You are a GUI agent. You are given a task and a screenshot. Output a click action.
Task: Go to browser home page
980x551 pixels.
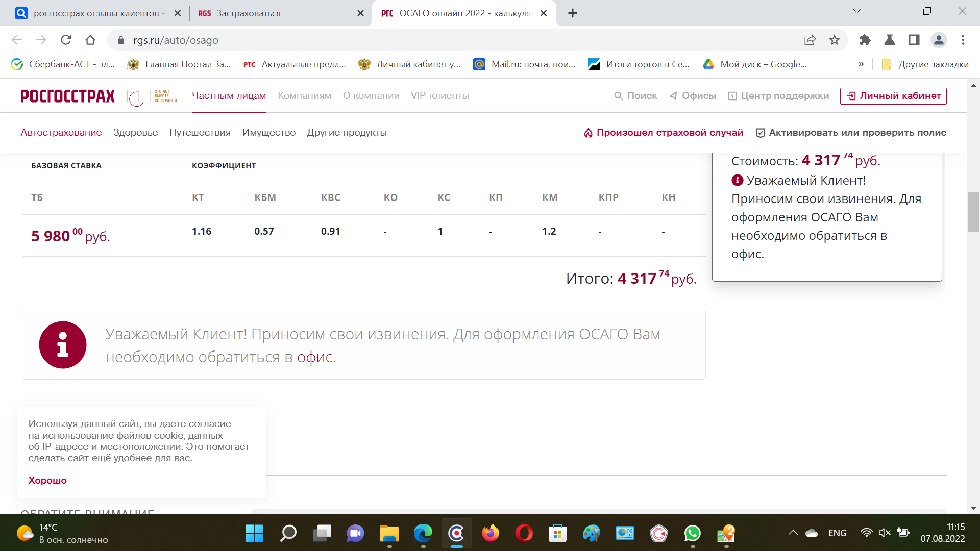(x=90, y=40)
